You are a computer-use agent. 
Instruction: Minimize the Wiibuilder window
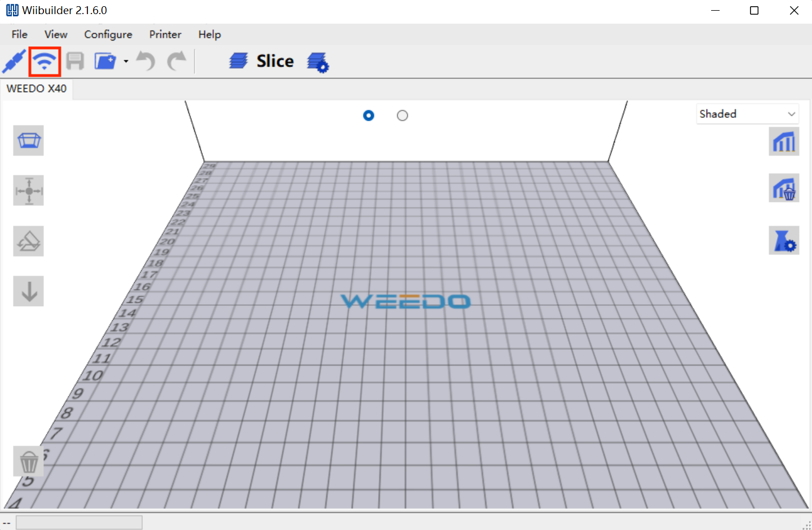pyautogui.click(x=716, y=11)
